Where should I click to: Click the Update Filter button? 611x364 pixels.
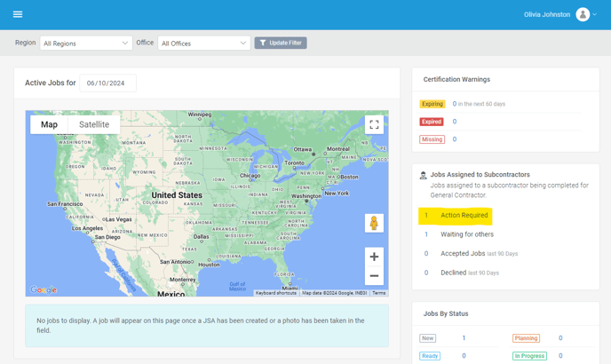tap(281, 43)
